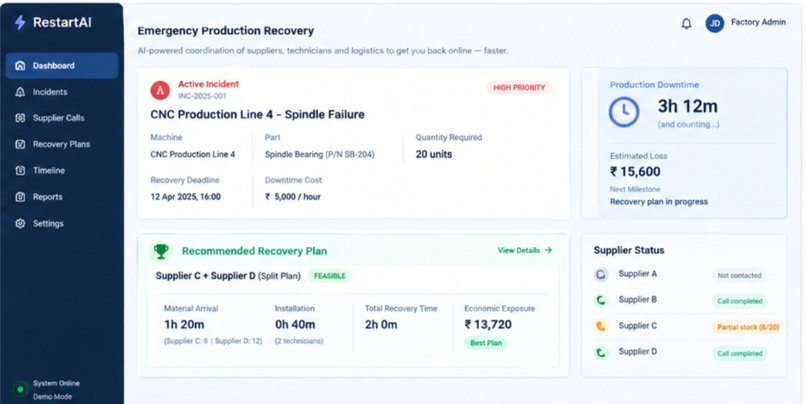Click Supplier B phone icon
The image size is (806, 404).
pos(600,300)
